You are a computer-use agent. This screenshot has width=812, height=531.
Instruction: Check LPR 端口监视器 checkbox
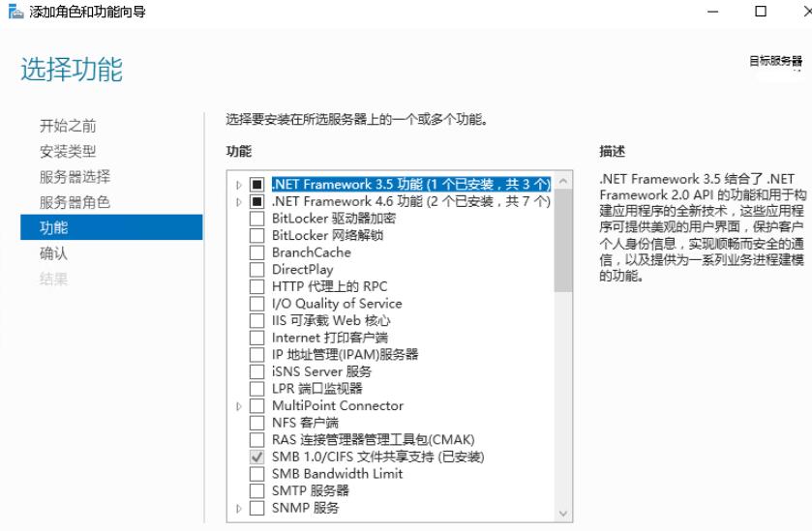[256, 389]
